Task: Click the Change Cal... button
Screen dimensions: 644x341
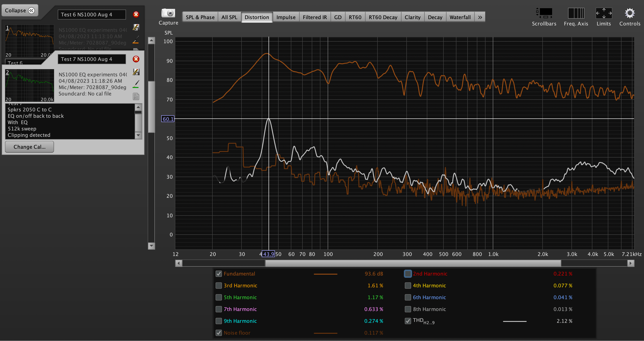Action: 30,147
